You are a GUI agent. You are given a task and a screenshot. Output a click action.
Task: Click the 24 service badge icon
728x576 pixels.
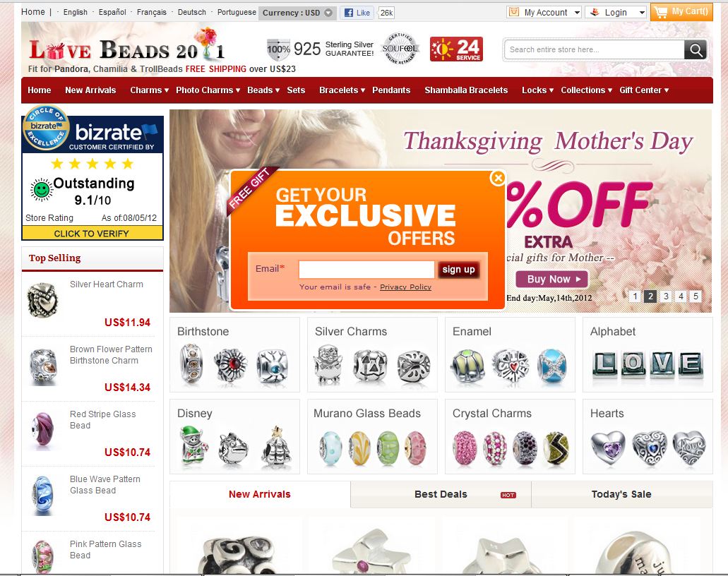456,49
